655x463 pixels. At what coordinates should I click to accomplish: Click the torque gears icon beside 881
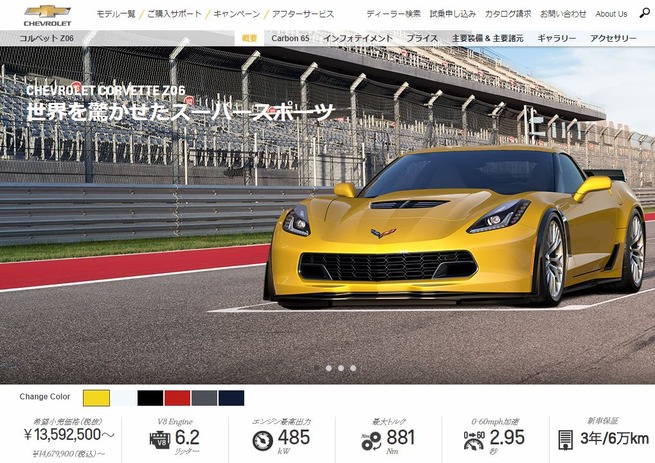click(x=371, y=441)
